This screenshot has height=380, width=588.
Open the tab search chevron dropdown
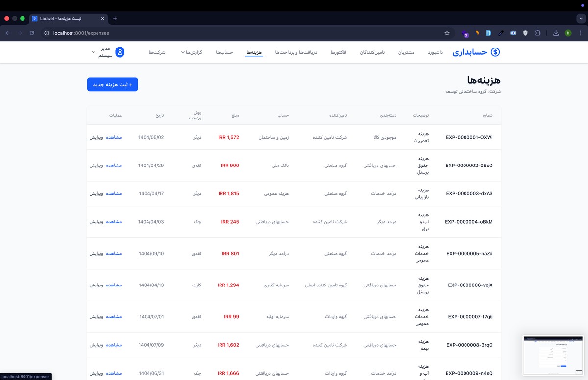click(x=581, y=18)
